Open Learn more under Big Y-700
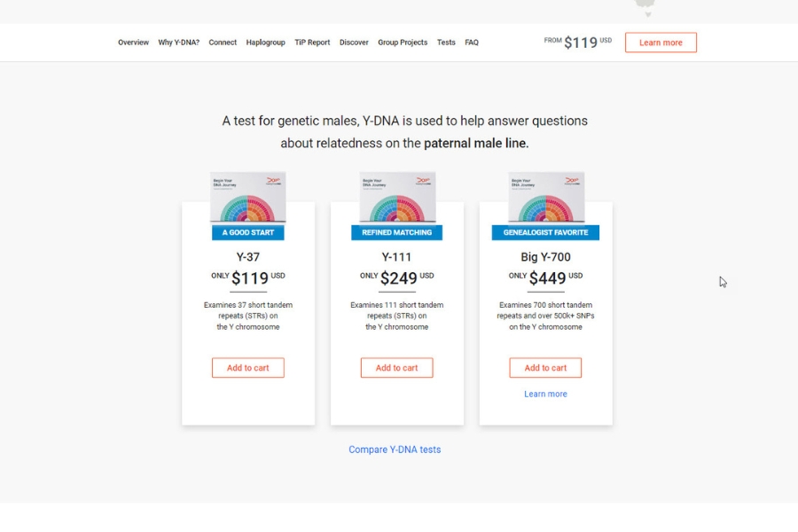The image size is (798, 532). 545,395
